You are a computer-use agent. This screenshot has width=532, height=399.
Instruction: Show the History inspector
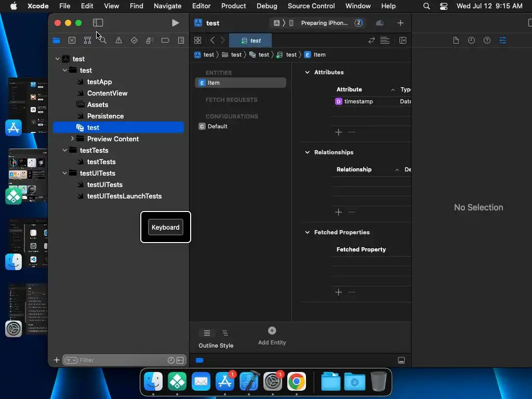(471, 41)
